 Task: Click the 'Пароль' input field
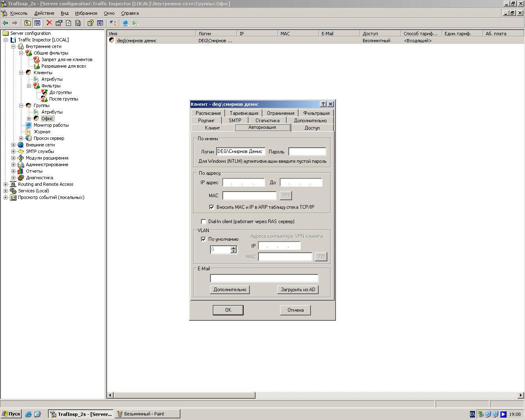[x=307, y=152]
